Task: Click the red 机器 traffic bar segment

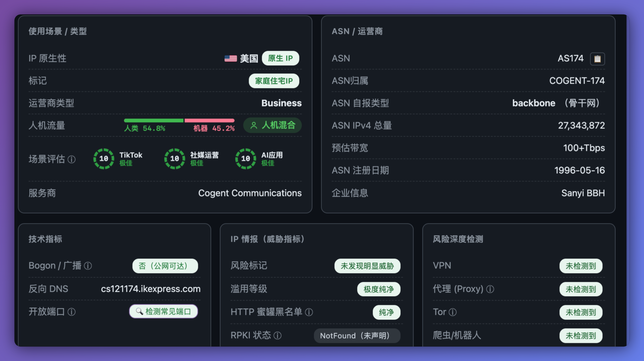Action: [x=209, y=120]
